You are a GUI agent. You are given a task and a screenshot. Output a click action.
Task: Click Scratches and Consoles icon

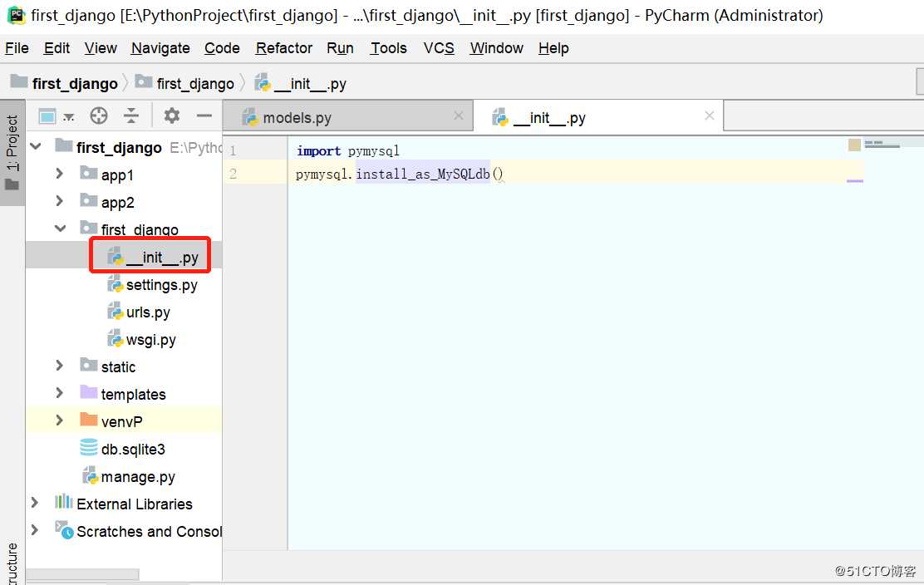tap(64, 529)
